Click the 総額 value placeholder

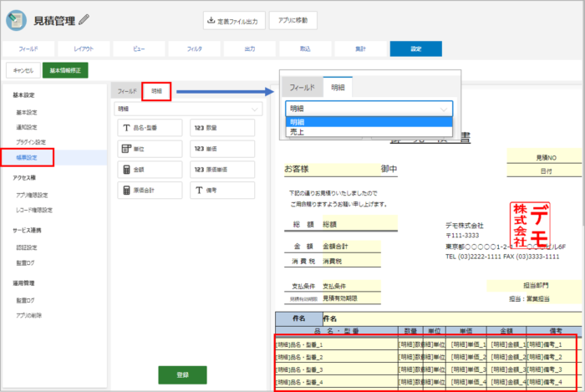pyautogui.click(x=359, y=224)
